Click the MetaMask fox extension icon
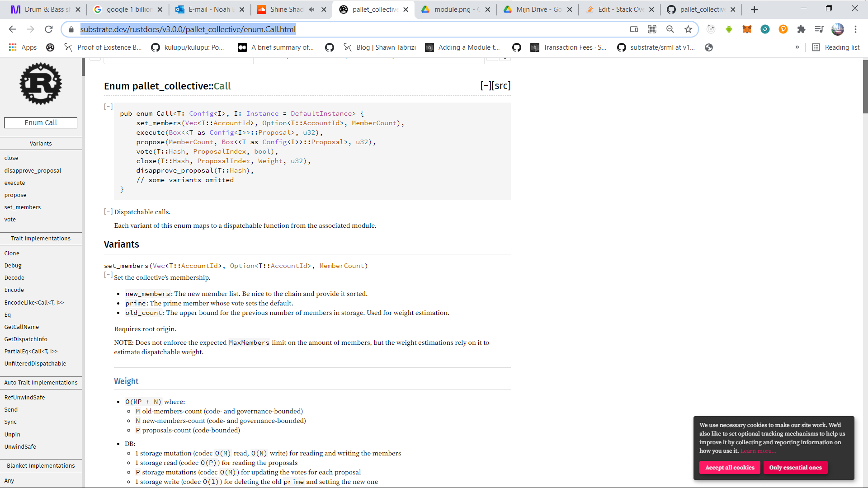This screenshot has height=488, width=868. pyautogui.click(x=747, y=29)
